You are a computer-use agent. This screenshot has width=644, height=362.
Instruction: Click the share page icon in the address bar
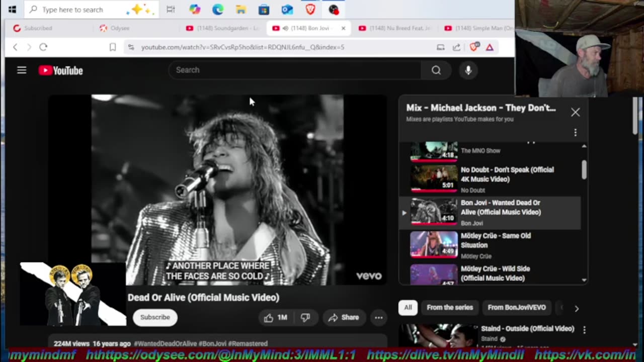point(456,47)
